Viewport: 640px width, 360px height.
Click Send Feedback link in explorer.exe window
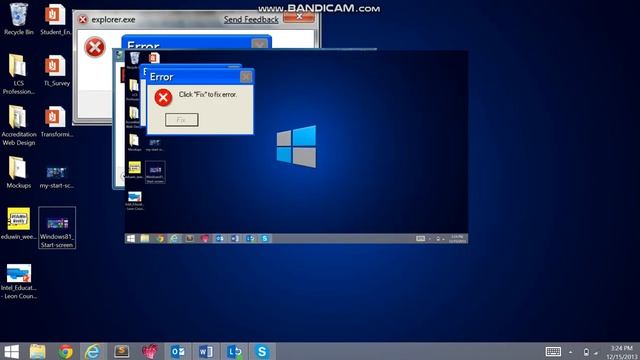(251, 19)
